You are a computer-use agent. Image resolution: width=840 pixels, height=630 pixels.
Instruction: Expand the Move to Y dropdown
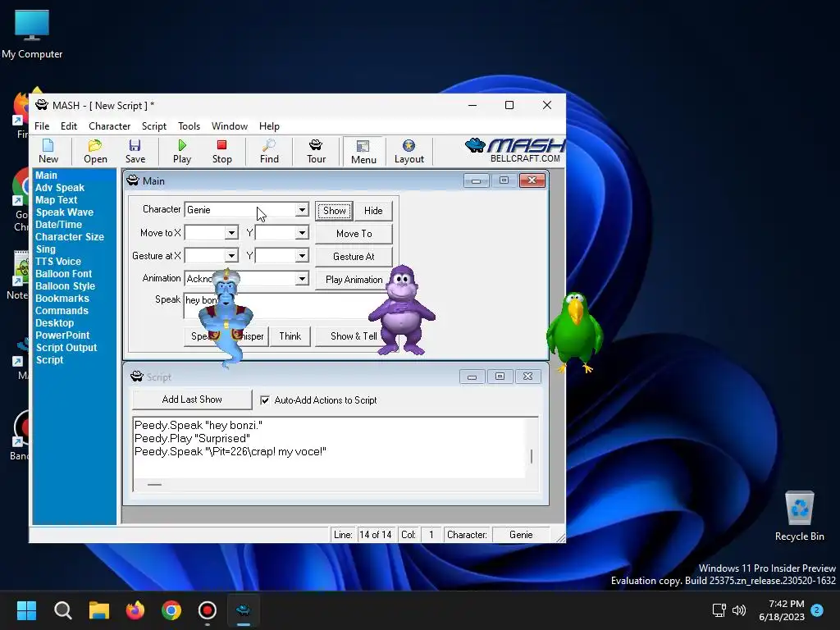[x=302, y=232]
